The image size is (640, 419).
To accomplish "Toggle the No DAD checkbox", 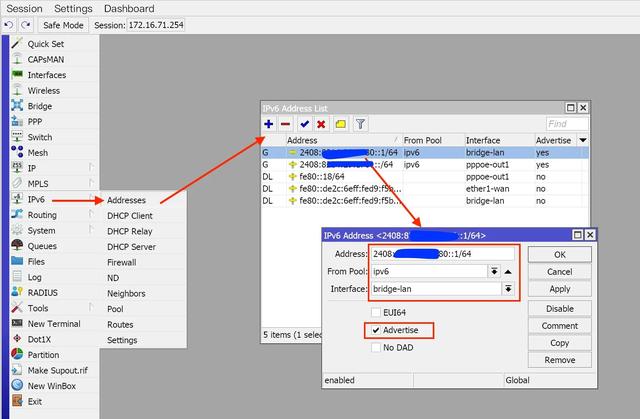I will [376, 348].
